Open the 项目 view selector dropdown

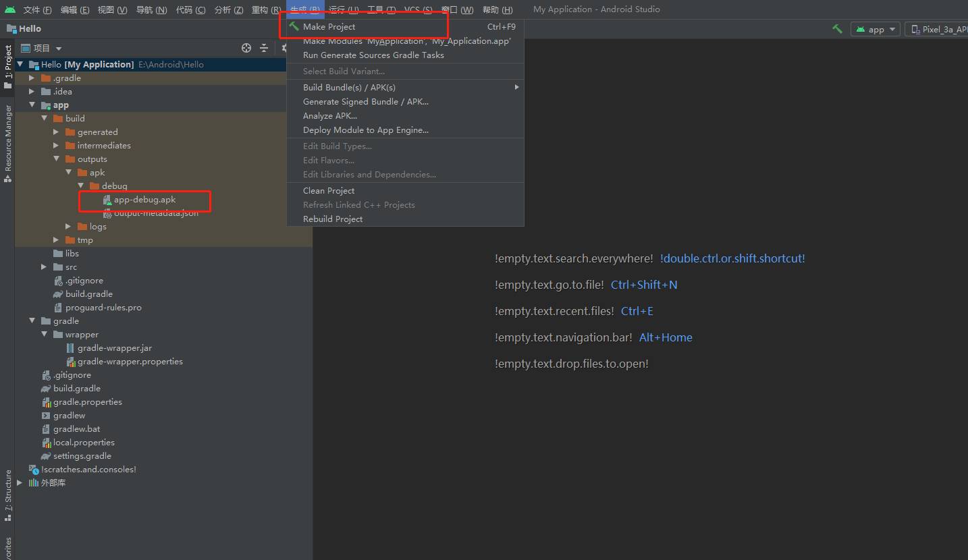tap(42, 48)
